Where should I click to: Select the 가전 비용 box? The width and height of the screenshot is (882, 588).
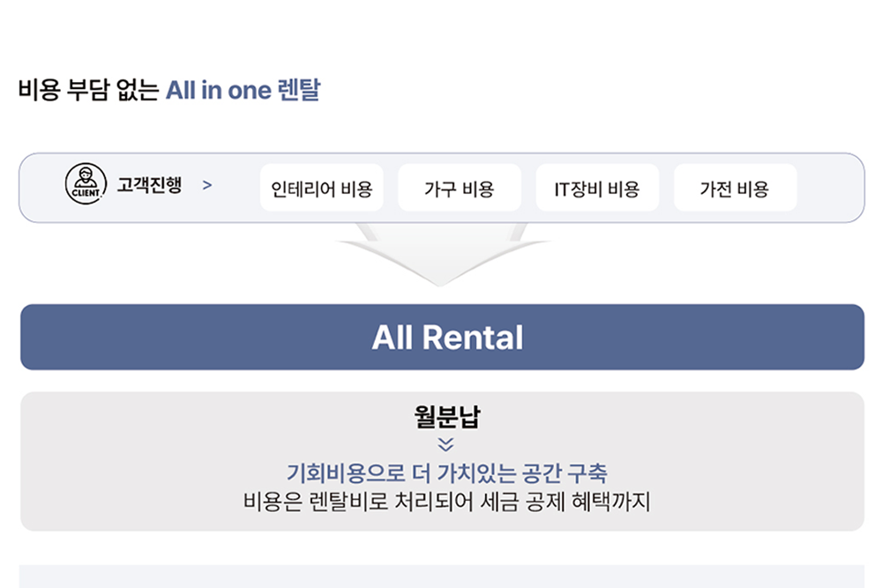[x=736, y=188]
